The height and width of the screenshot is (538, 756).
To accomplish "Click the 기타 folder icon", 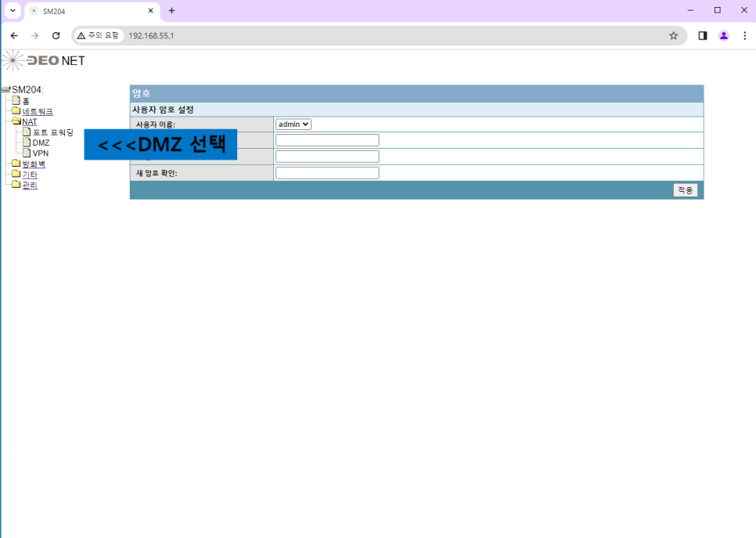I will [x=16, y=174].
